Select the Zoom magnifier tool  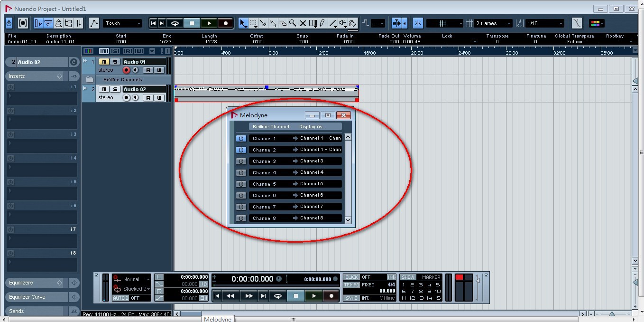click(293, 23)
